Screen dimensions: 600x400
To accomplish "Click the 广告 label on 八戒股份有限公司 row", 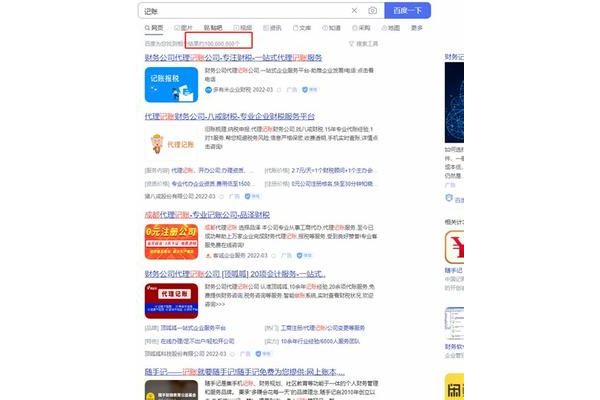I will coord(234,196).
